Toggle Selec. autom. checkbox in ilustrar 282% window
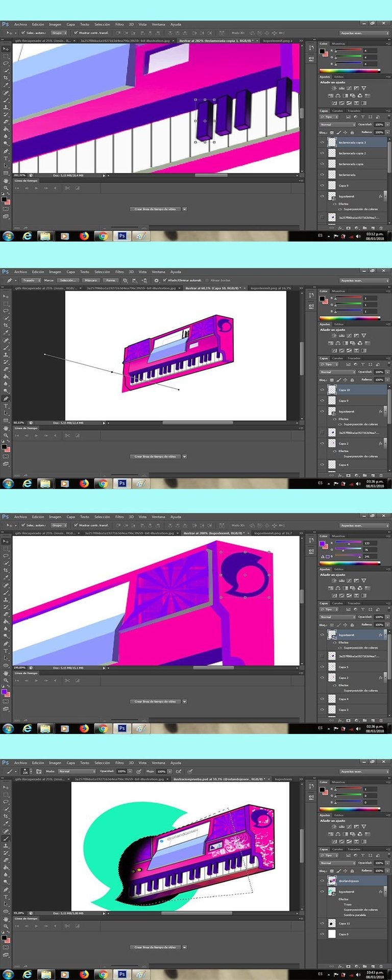The image size is (392, 980). click(x=23, y=33)
